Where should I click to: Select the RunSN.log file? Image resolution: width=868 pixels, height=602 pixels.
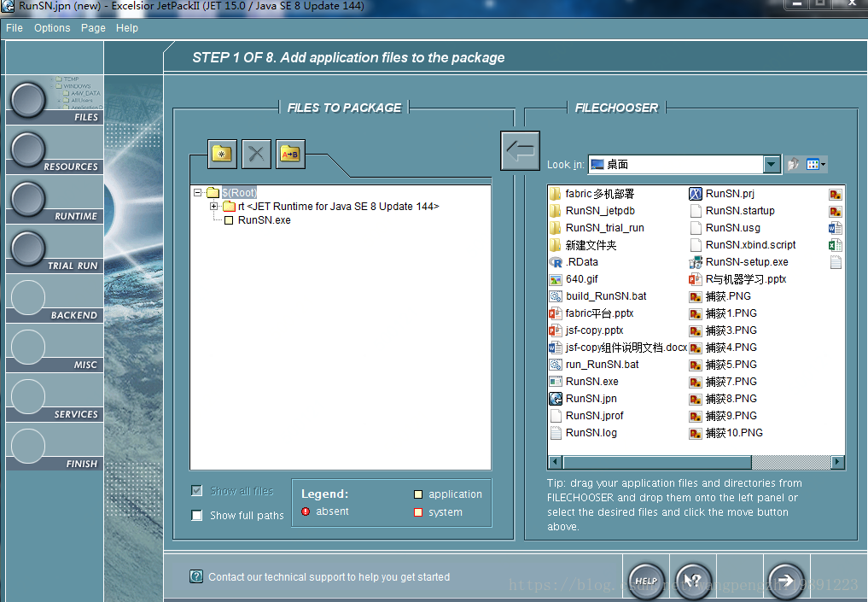(584, 433)
